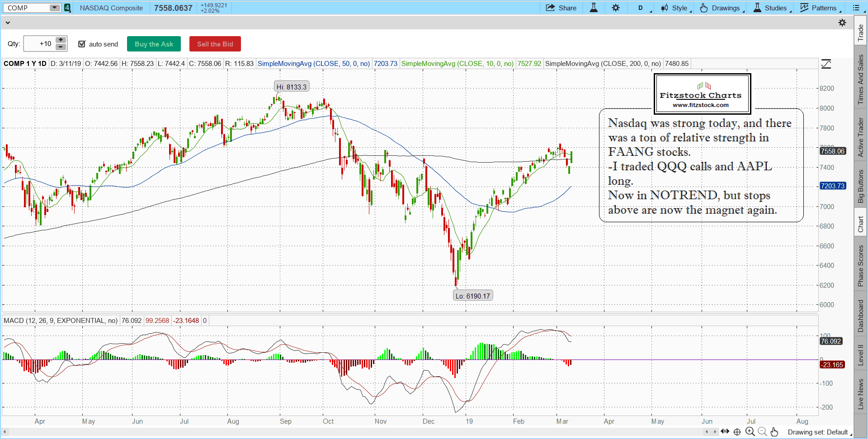Image resolution: width=868 pixels, height=439 pixels.
Task: Increase quantity with the plus stepper
Action: click(61, 40)
